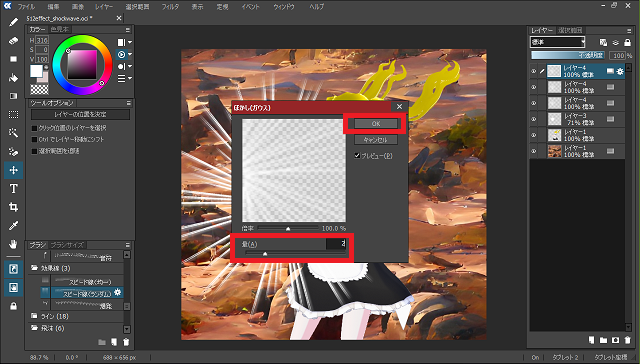Open the three-lines color options dropdown arrow
640x364 pixels.
pyautogui.click(x=130, y=78)
